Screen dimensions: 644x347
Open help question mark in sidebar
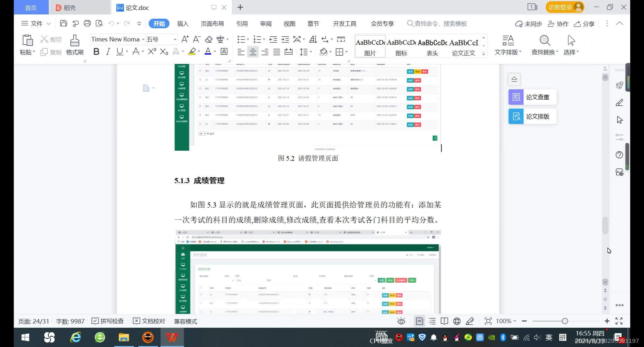619,155
